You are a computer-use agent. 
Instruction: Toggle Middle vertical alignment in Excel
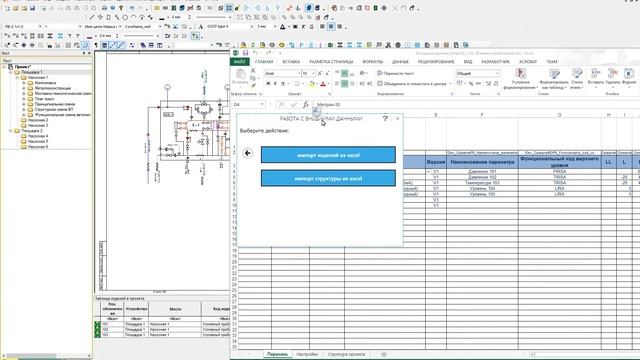click(x=344, y=73)
